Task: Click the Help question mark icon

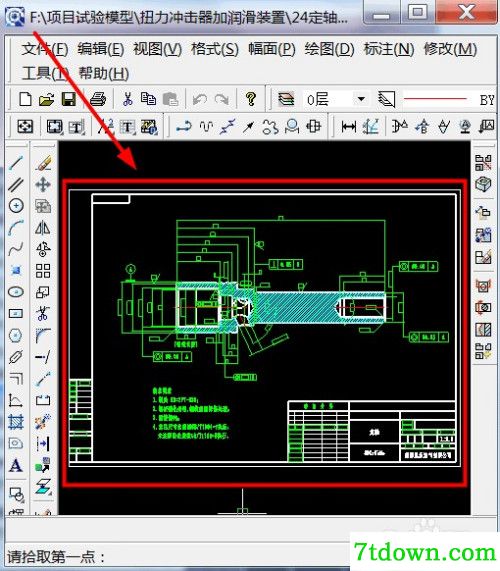Action: pos(251,99)
